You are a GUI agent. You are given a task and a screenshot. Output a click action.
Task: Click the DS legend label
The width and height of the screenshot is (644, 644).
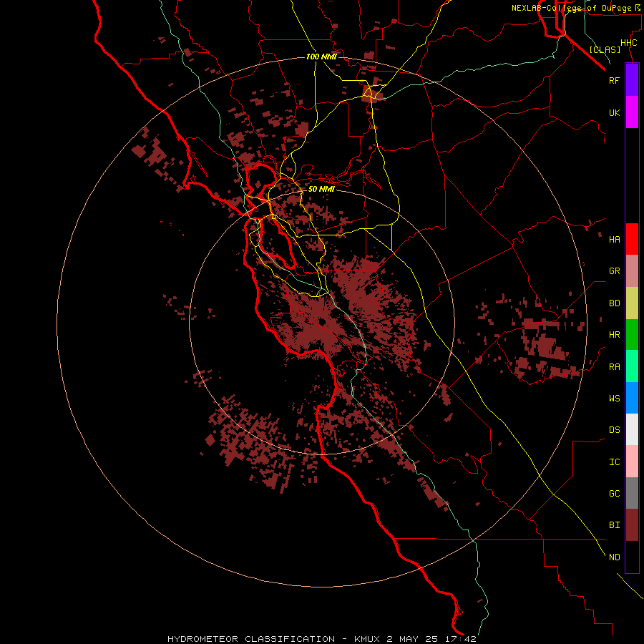point(615,430)
